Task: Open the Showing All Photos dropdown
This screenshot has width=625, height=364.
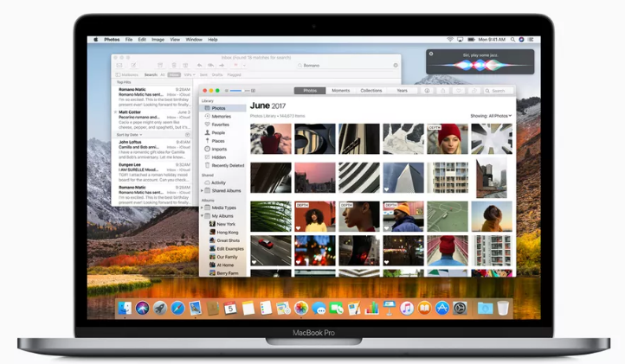Action: (491, 116)
